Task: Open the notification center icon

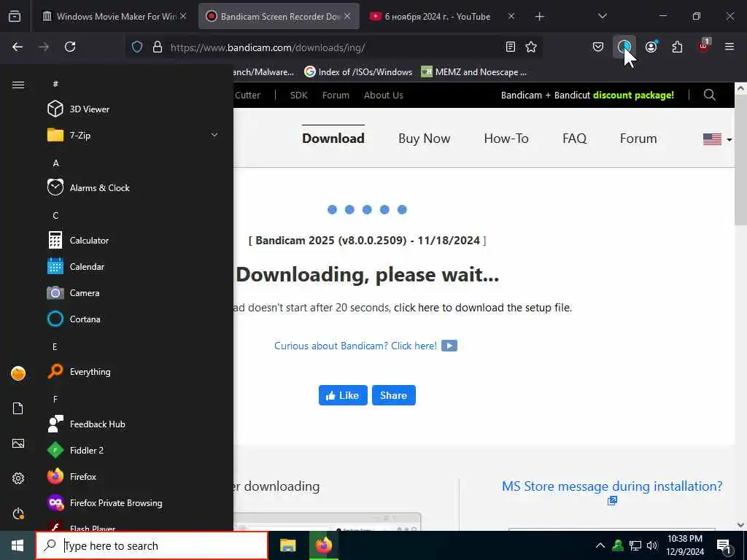Action: coord(724,546)
